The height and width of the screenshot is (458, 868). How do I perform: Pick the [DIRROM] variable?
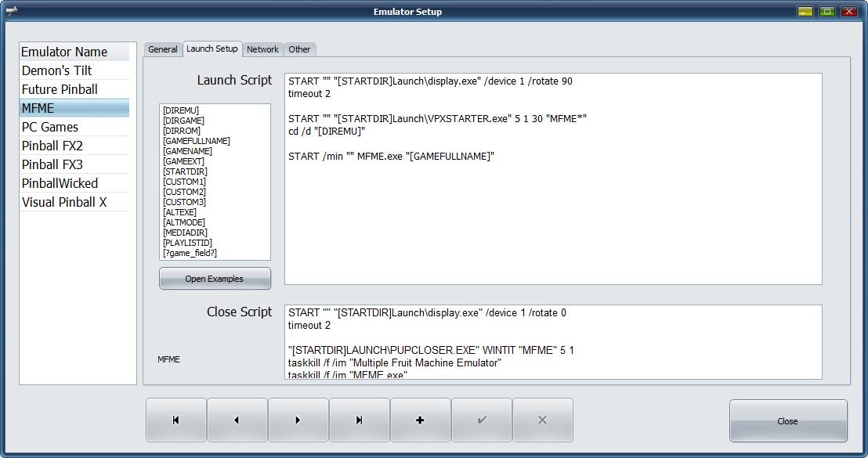tap(182, 131)
